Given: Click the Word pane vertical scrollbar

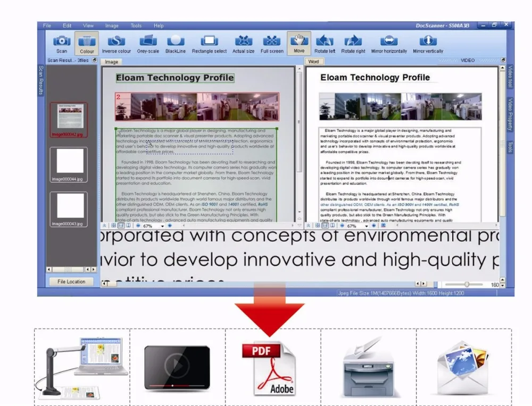Looking at the screenshot, I should pos(503,142).
